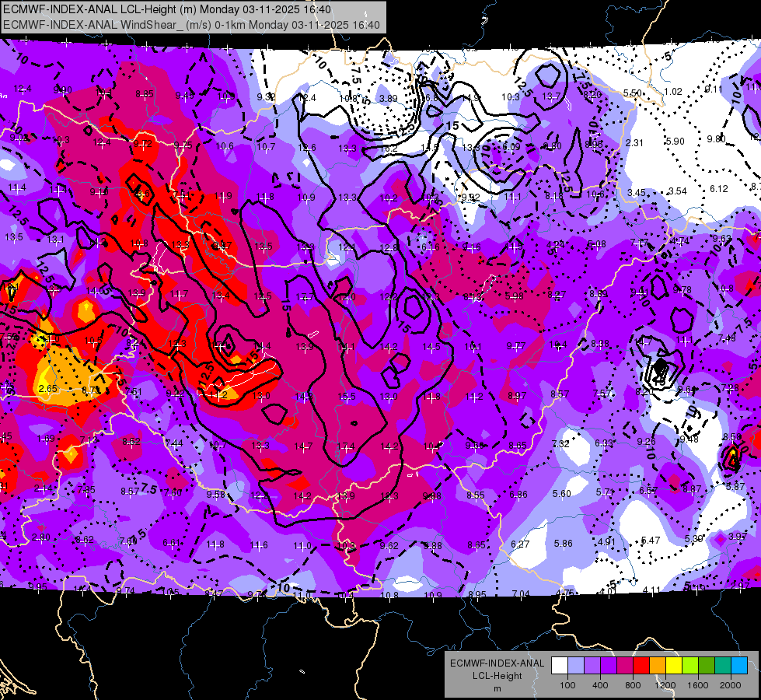Select the red legend color swatch
761x700 pixels.
[641, 666]
